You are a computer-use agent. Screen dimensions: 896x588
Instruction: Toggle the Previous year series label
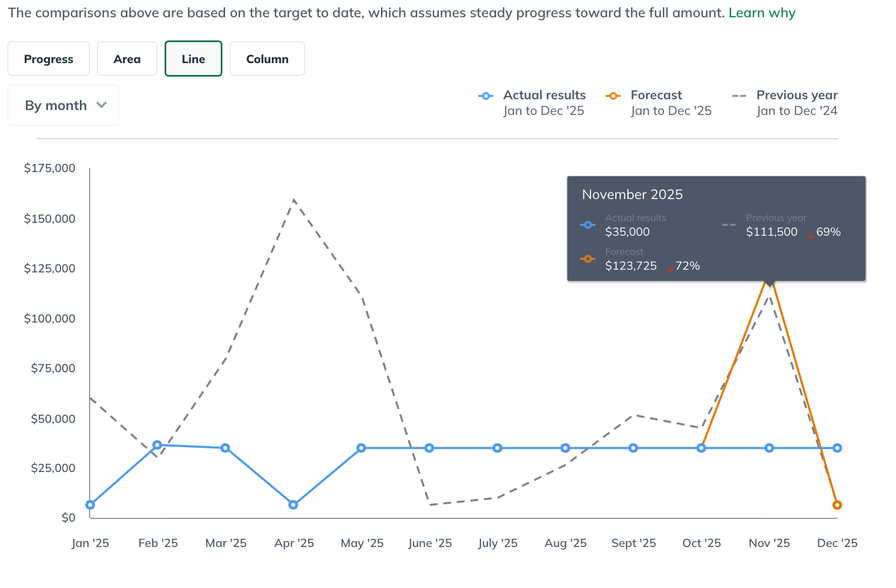point(797,95)
